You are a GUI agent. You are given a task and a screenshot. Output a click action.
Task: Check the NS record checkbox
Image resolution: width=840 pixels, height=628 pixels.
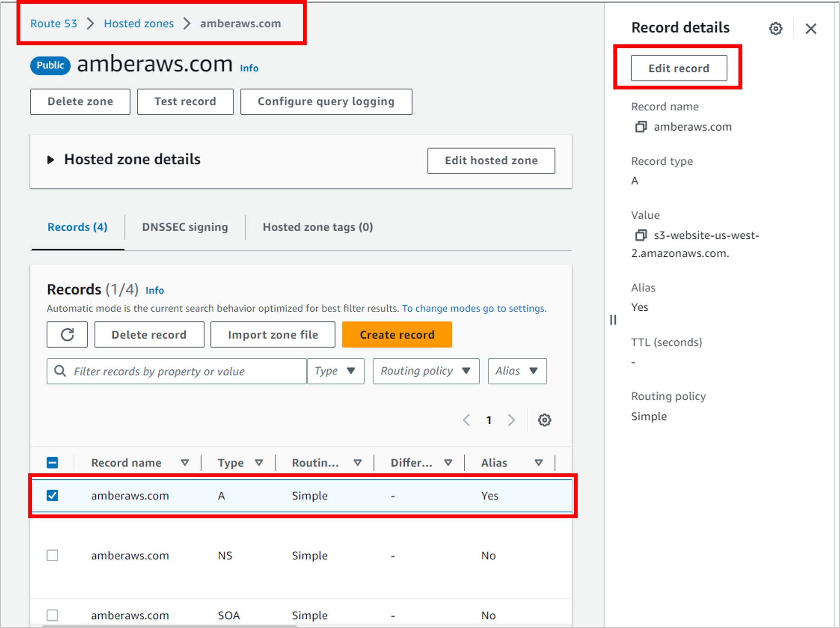coord(52,555)
